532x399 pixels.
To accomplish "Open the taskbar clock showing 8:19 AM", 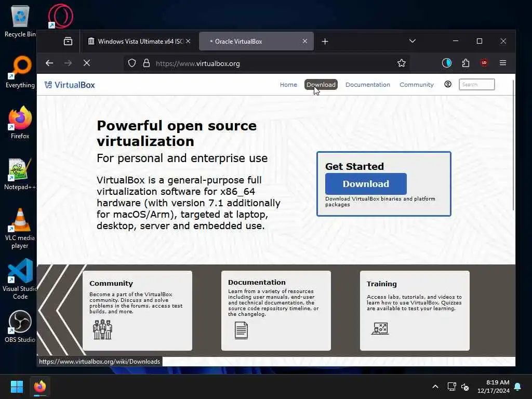I will pyautogui.click(x=494, y=387).
